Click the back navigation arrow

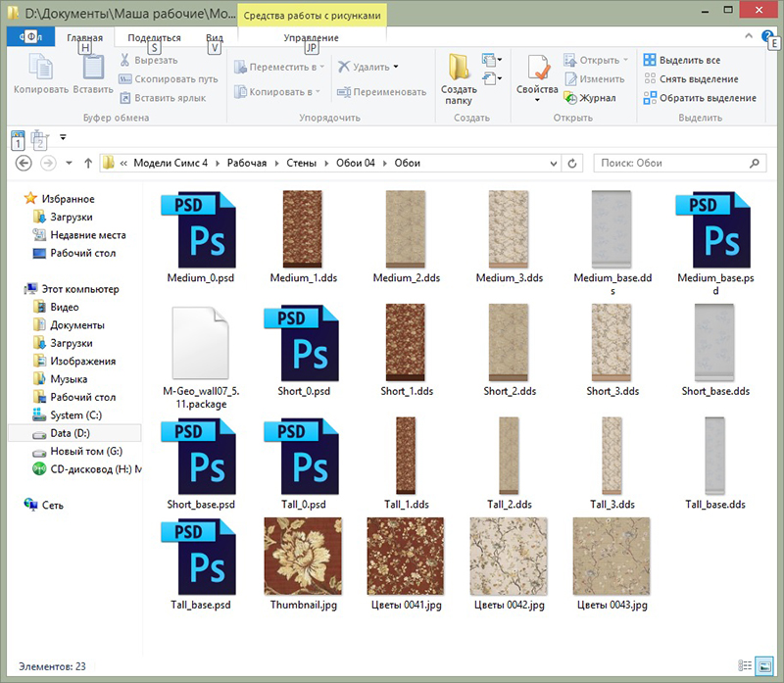(x=24, y=163)
